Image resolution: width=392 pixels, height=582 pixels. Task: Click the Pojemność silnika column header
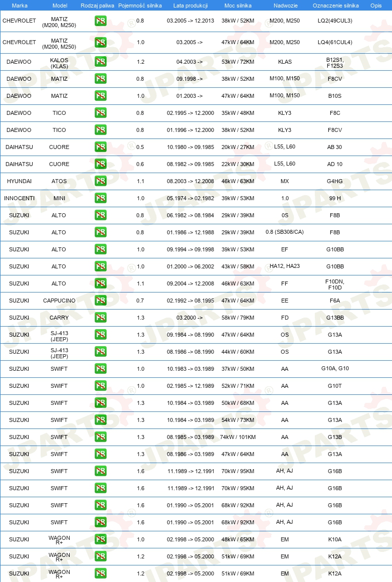pos(140,6)
